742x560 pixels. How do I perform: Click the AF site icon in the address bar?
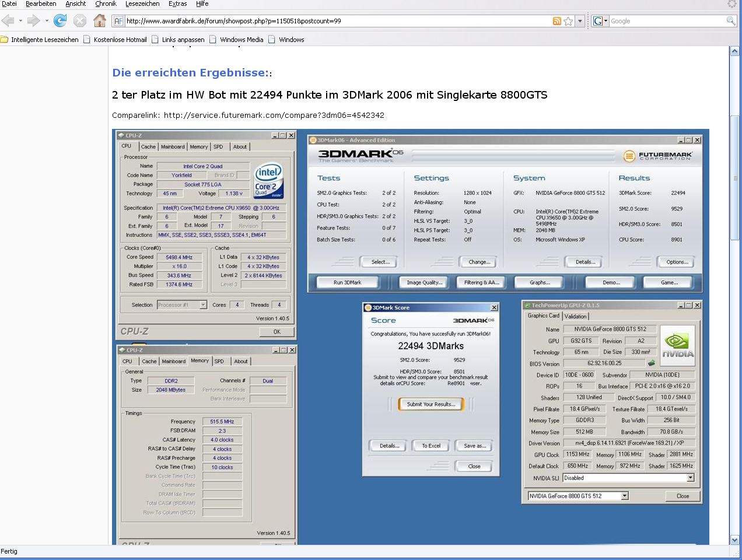(118, 21)
